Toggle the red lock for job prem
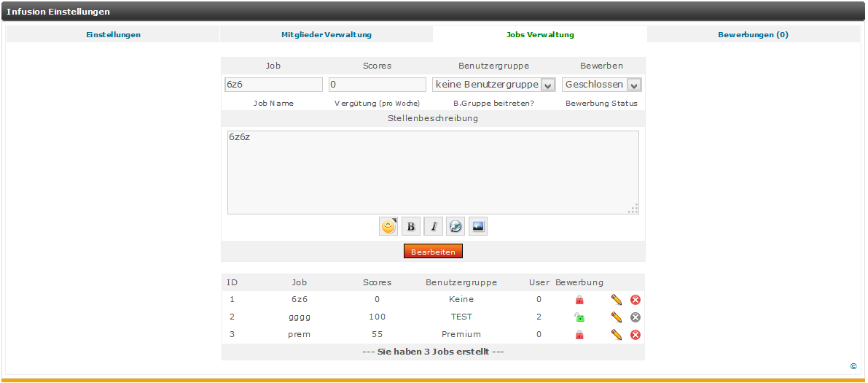868x383 pixels. [579, 335]
